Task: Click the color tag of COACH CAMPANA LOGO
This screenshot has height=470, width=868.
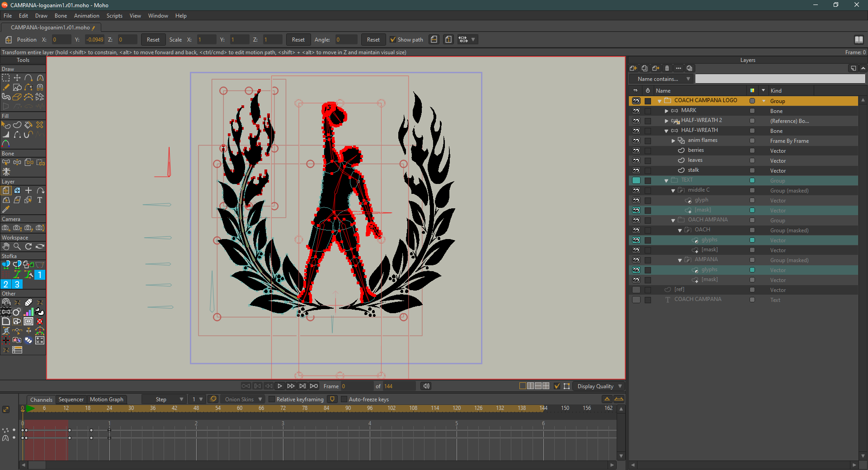Action: click(x=752, y=101)
